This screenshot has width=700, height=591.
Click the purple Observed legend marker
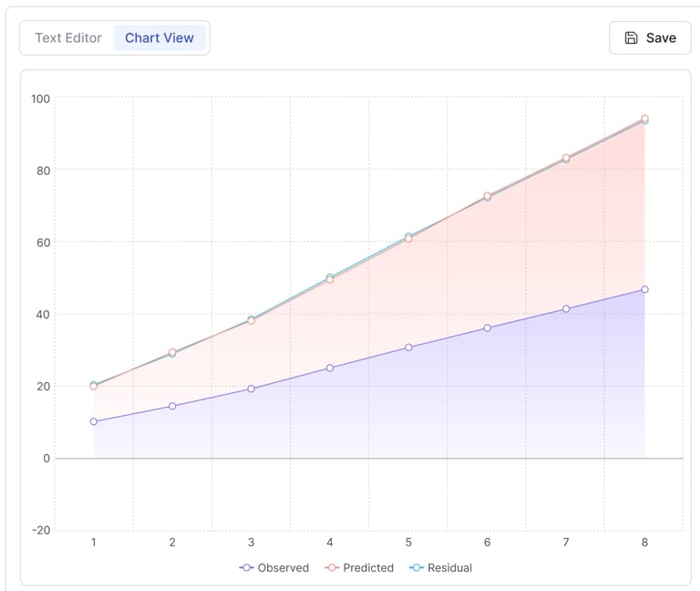(246, 567)
